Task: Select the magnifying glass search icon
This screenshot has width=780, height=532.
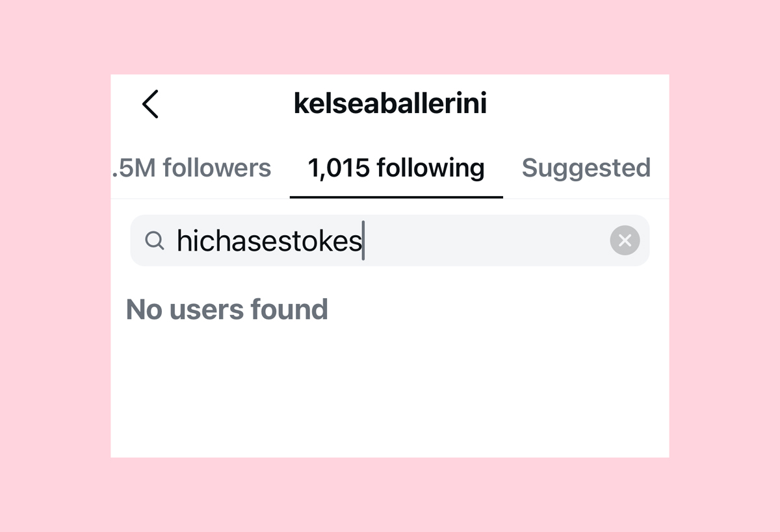Action: point(155,240)
